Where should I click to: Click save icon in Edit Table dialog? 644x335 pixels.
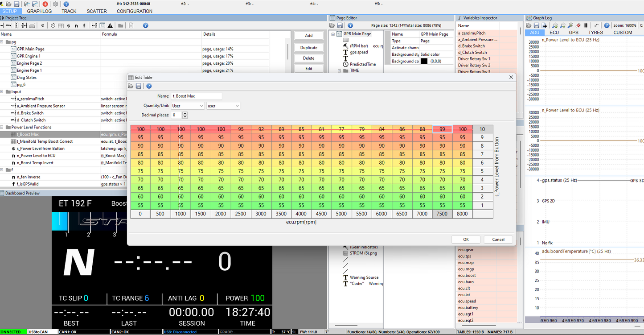coord(139,86)
